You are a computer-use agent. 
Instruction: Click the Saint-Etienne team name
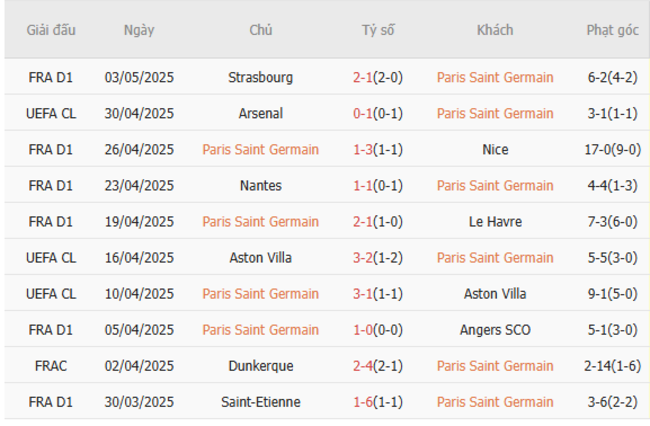tap(260, 401)
